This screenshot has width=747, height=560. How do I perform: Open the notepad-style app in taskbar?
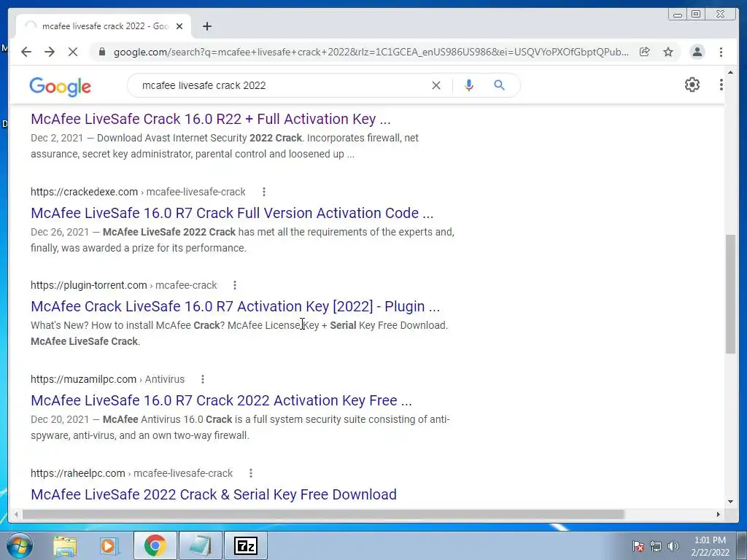[201, 545]
